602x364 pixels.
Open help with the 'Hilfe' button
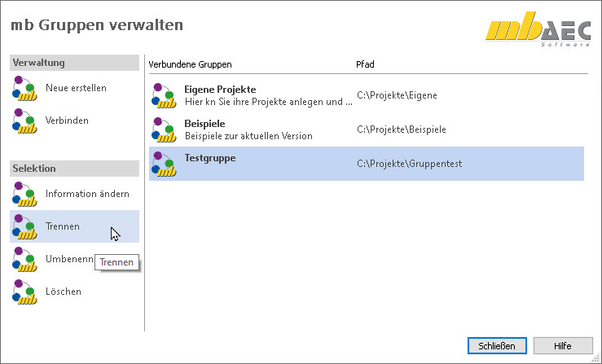click(563, 345)
